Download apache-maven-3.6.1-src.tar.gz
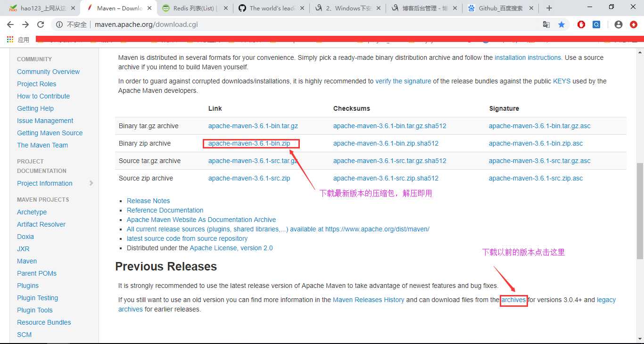The width and height of the screenshot is (644, 344). click(x=253, y=161)
